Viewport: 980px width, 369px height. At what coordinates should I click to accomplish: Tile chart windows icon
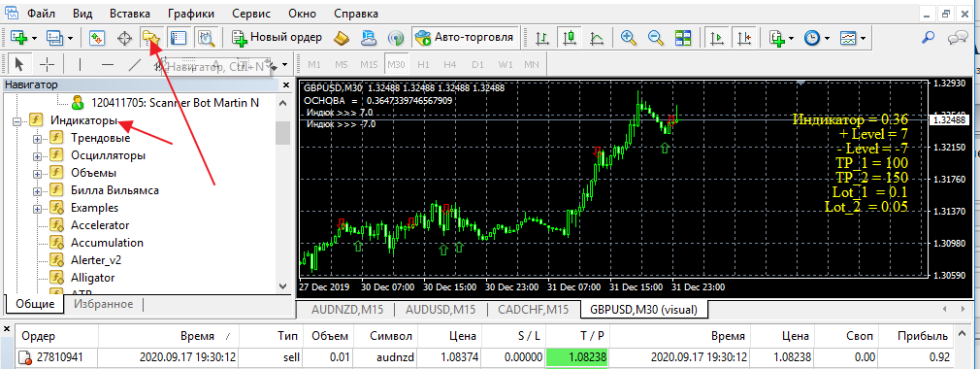683,38
